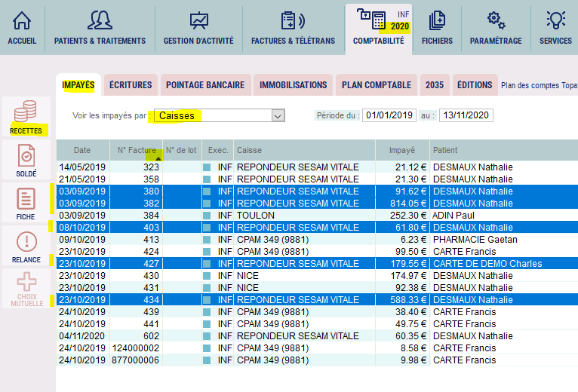The height and width of the screenshot is (392, 578).
Task: Open the Paramétrage gears icon
Action: (x=496, y=20)
